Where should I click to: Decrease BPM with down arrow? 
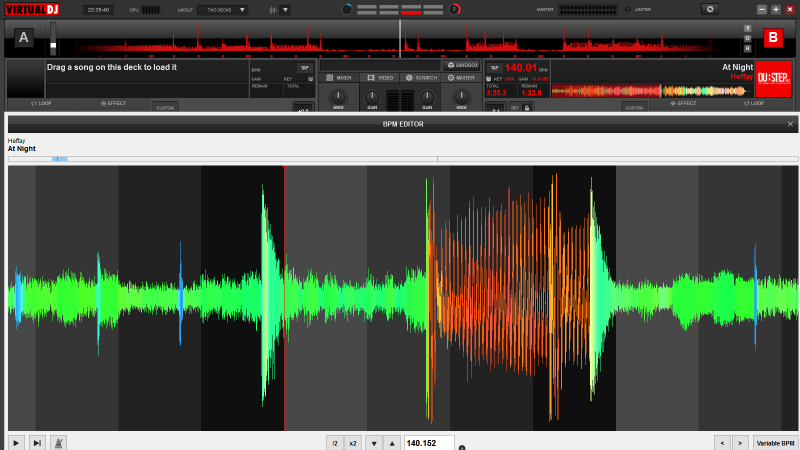click(374, 443)
